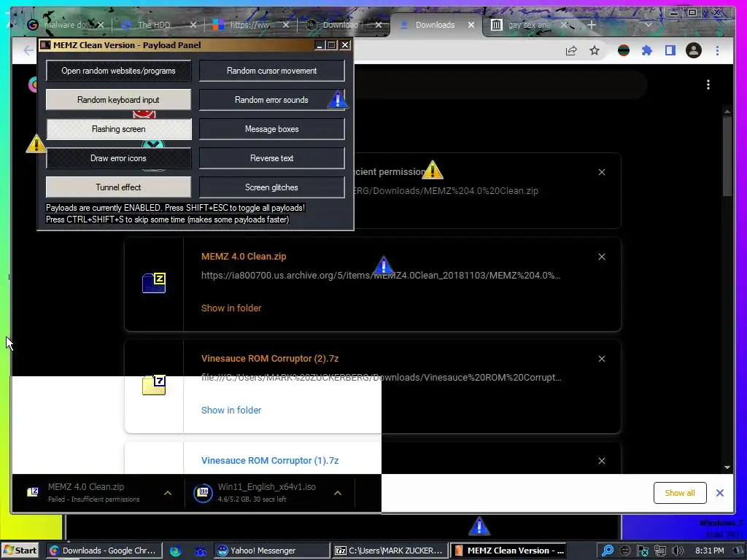Viewport: 747px width, 560px height.
Task: Close the downloads shelf
Action: pos(719,493)
